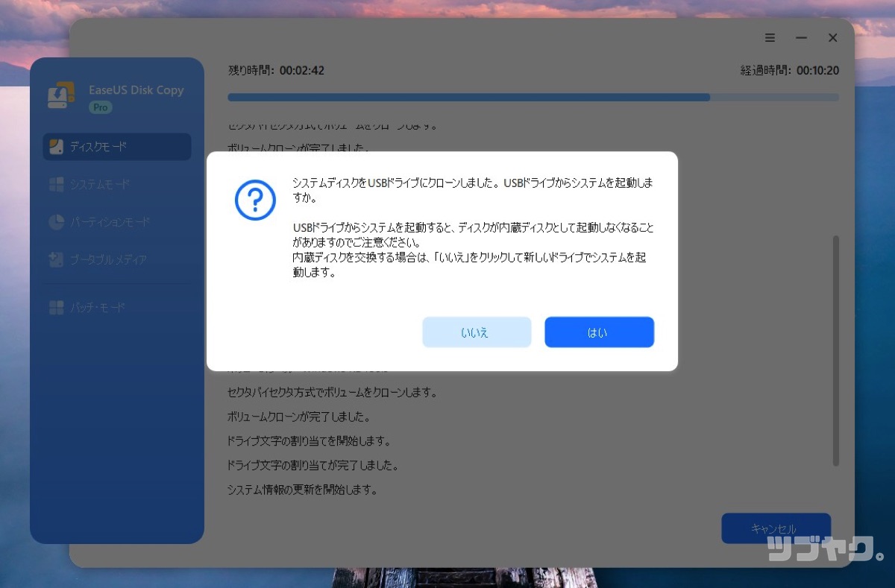Choose パーティションモード from the navigation panel
895x588 pixels.
pyautogui.click(x=110, y=222)
